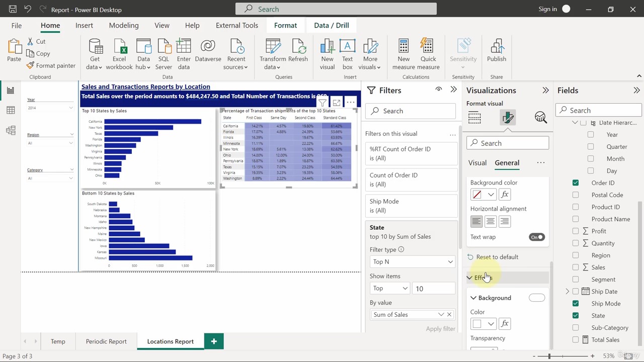Check the Postal Code field

576,195
